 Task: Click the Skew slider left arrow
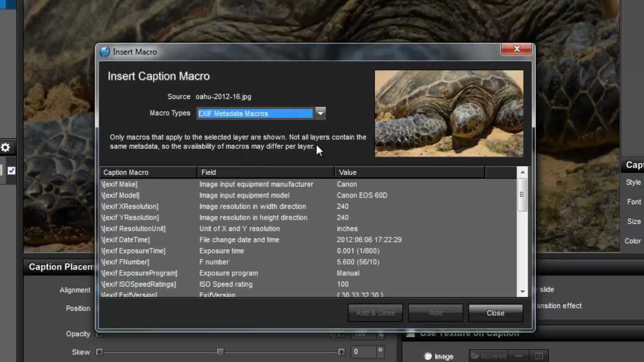click(x=99, y=352)
